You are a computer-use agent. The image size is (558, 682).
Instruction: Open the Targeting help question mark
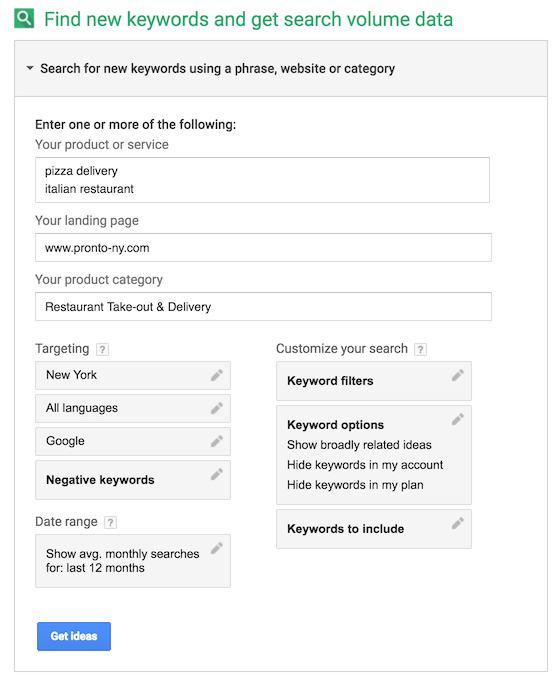[102, 349]
